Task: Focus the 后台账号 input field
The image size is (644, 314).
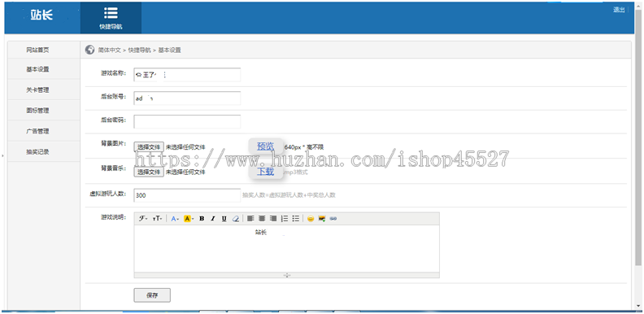Action: (x=187, y=98)
